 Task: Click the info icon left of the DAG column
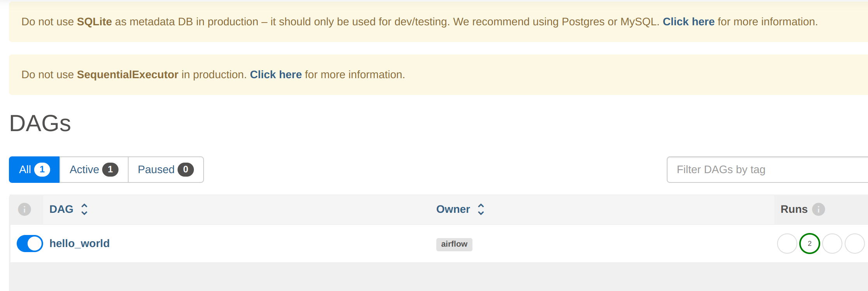coord(24,209)
